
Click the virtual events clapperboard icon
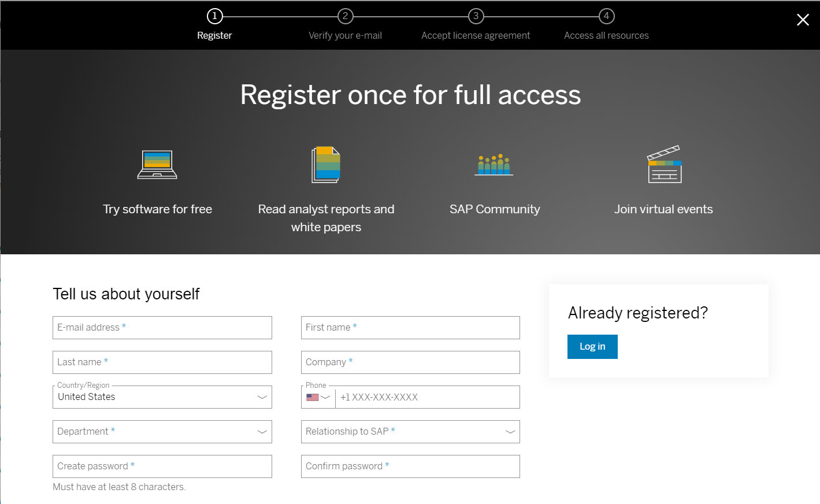click(664, 165)
